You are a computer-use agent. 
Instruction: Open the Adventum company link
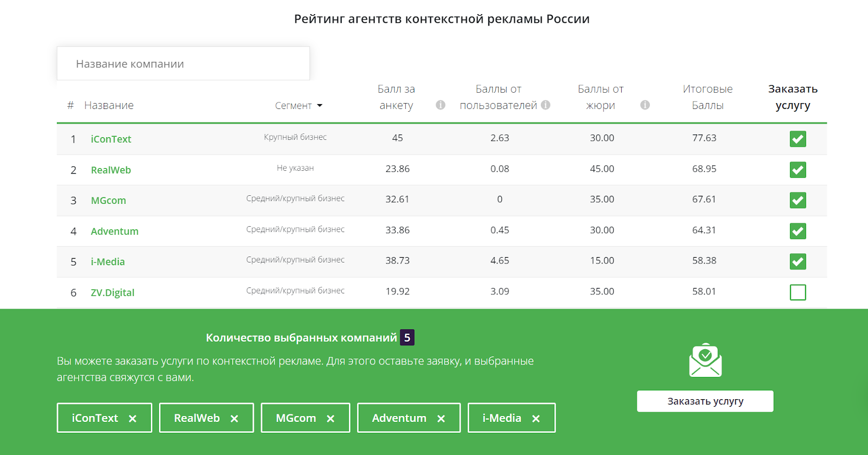point(114,232)
